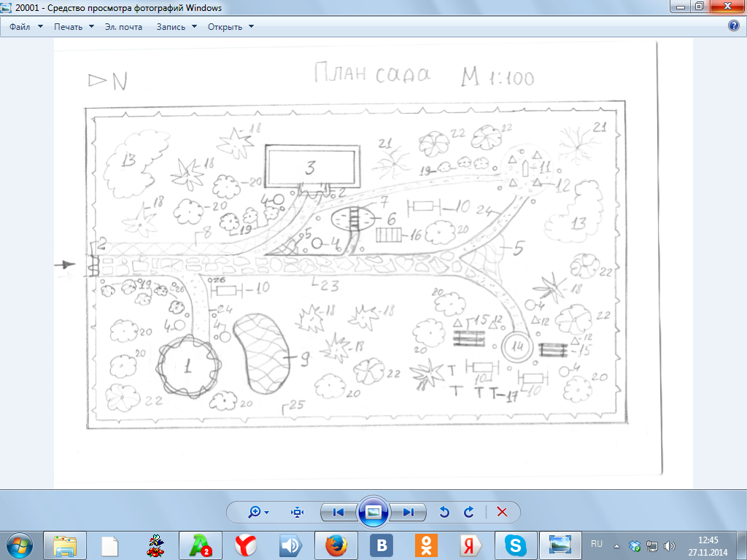Screen dimensions: 747x560
Task: Click the fit-to-window actual size icon
Action: click(x=298, y=512)
